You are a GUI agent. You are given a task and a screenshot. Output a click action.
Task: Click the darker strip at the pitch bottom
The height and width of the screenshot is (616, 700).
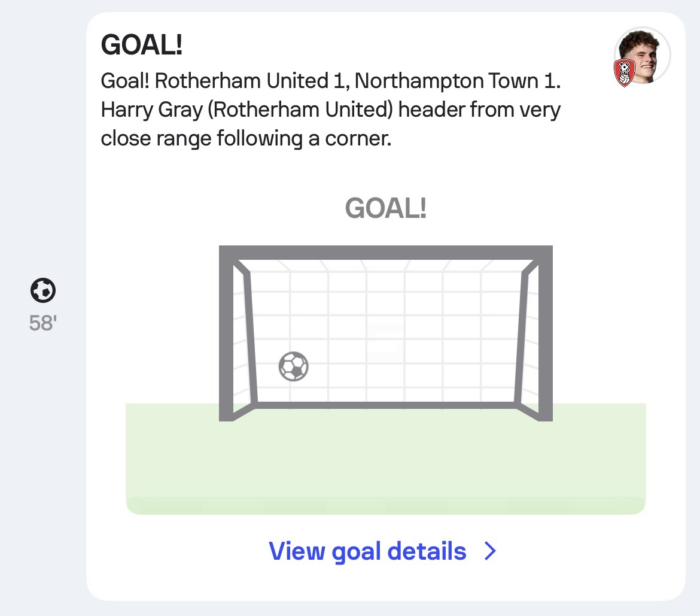tap(386, 506)
